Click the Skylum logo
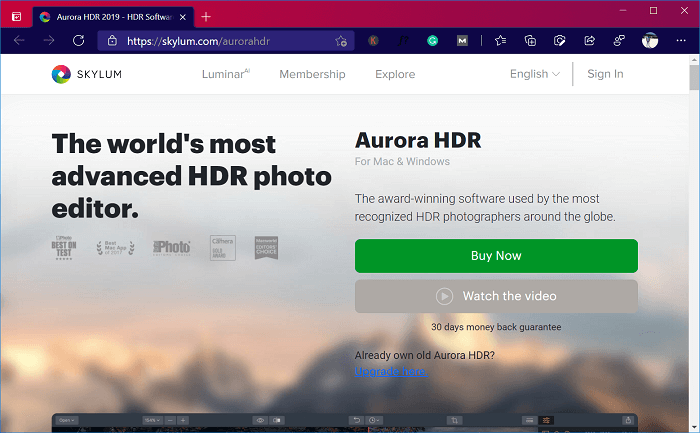Image resolution: width=700 pixels, height=433 pixels. (87, 74)
